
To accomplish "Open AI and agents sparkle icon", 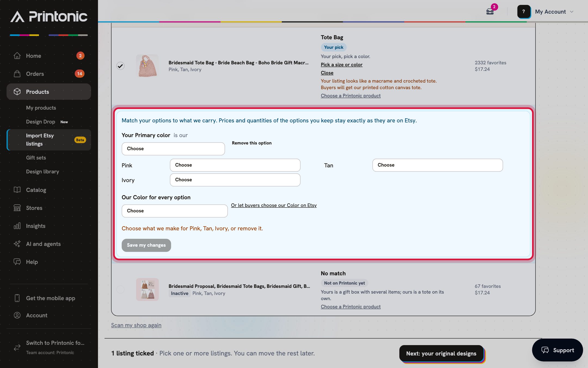I will [x=17, y=244].
